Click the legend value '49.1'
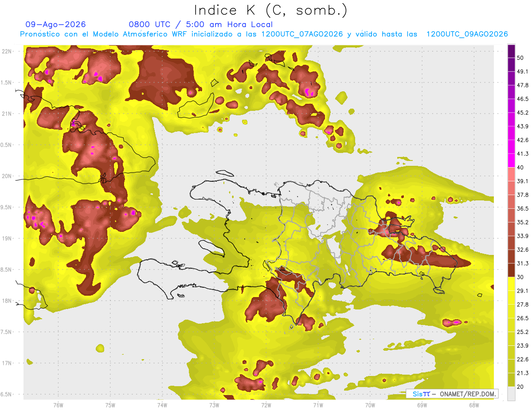Screen dimensions: 532x411 tap(523, 71)
